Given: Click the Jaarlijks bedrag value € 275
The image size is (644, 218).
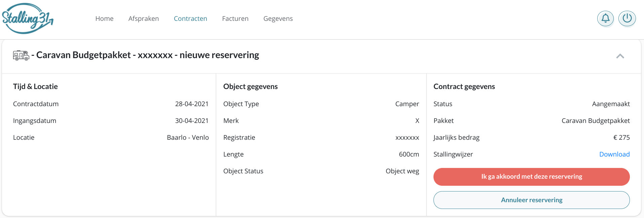Looking at the screenshot, I should [621, 137].
